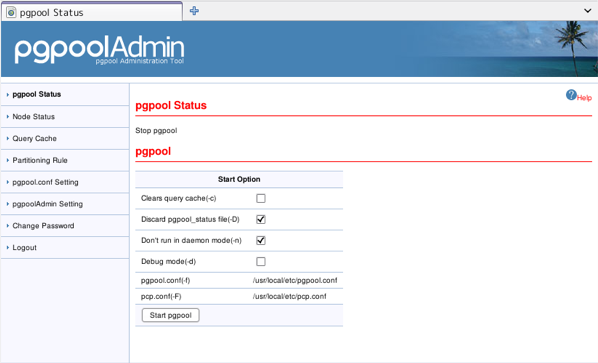Click the Start pgpool button
Viewport: 598px width, 363px height.
[x=170, y=315]
